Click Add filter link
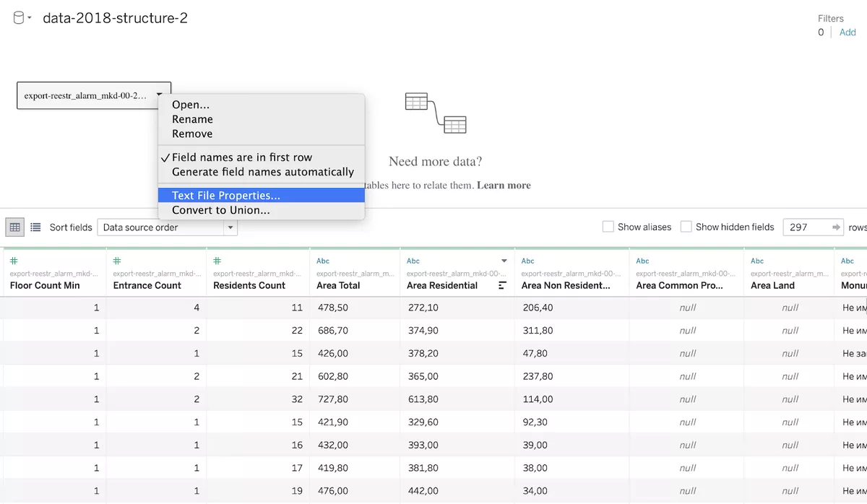 tap(847, 32)
